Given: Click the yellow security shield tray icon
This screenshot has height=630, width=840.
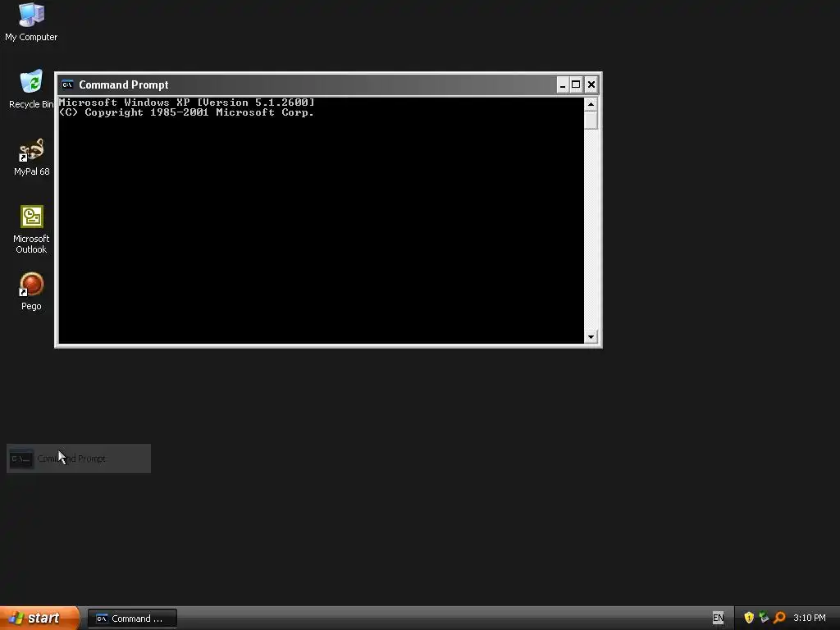Looking at the screenshot, I should [749, 618].
